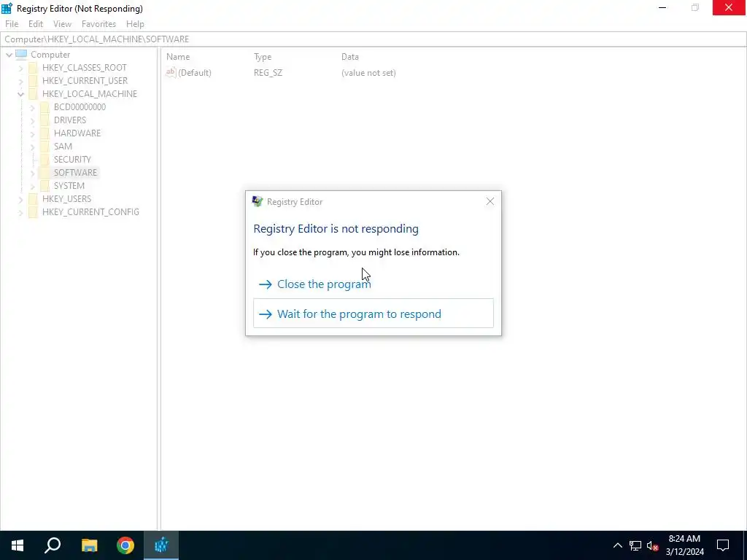The width and height of the screenshot is (747, 560).
Task: Click the HKEY_CURRENT_USER folder icon
Action: point(33,80)
